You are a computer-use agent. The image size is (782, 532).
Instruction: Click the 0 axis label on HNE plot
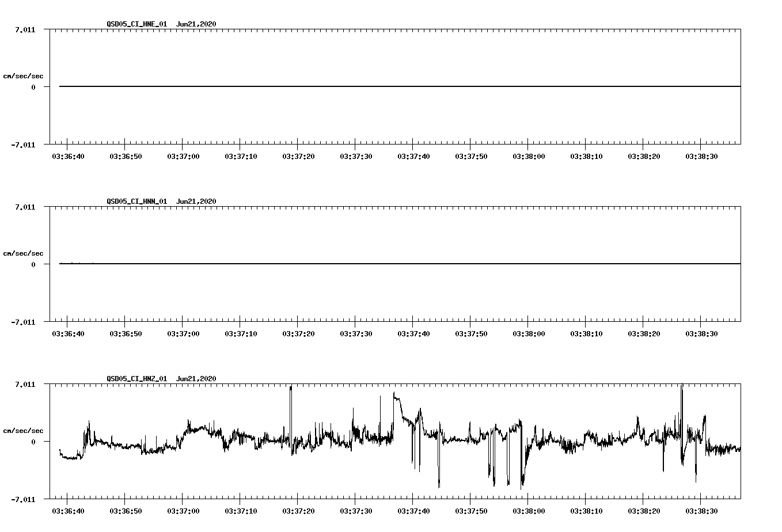pyautogui.click(x=33, y=87)
